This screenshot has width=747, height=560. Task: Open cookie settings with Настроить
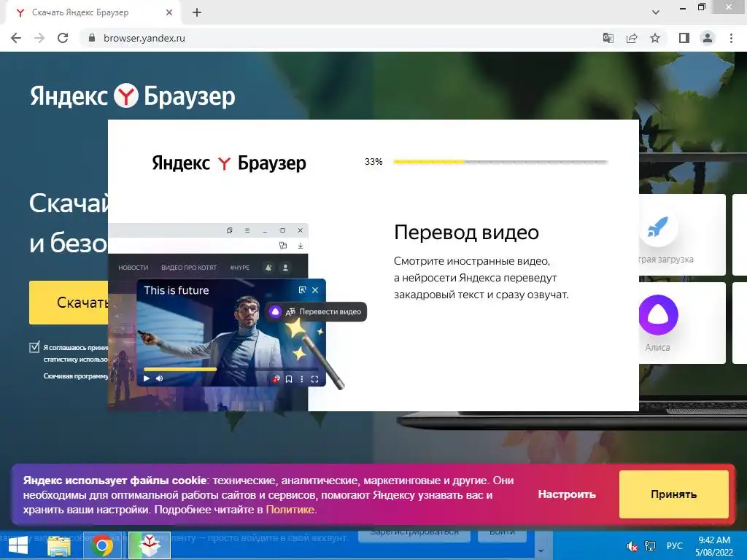[567, 494]
